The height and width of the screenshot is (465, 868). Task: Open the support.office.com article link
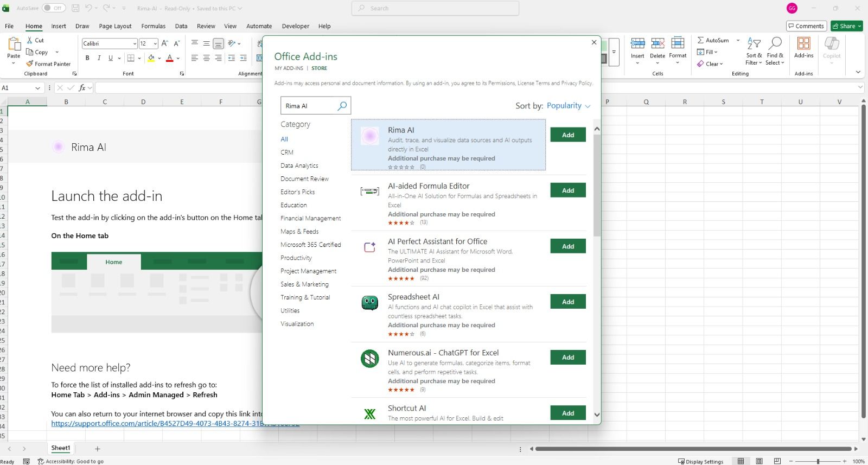point(175,424)
